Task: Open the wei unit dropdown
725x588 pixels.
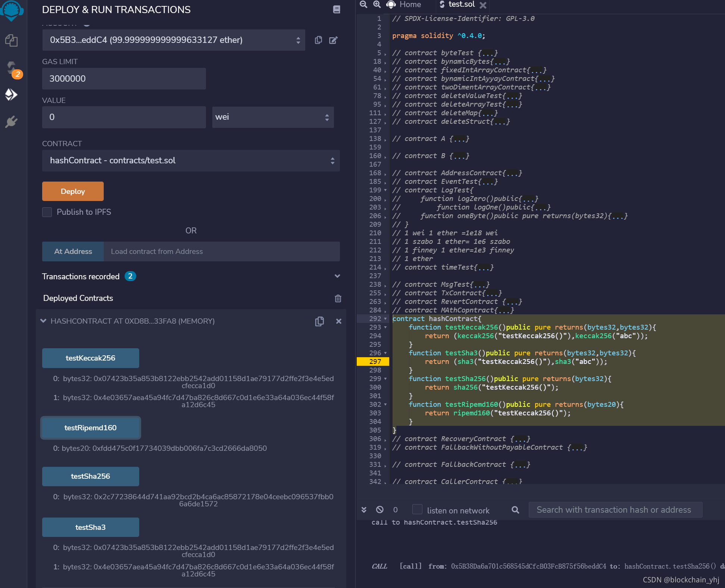Action: tap(273, 117)
